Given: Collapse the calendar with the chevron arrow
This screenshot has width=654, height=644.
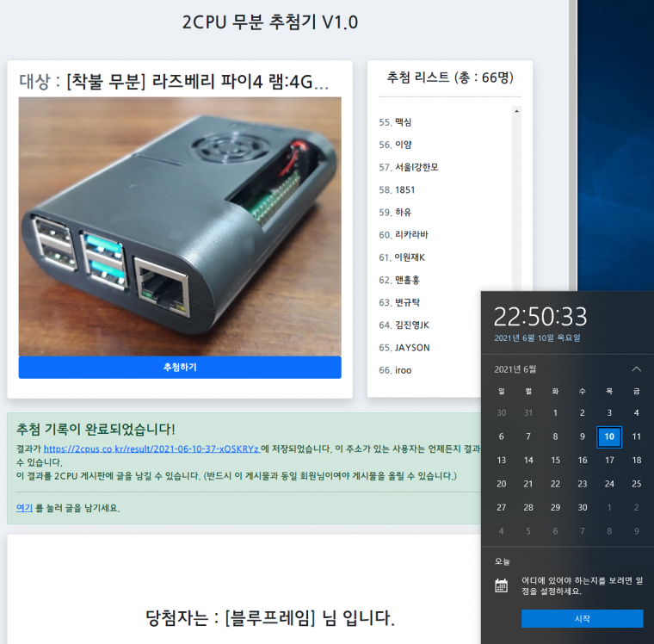Looking at the screenshot, I should (x=636, y=369).
